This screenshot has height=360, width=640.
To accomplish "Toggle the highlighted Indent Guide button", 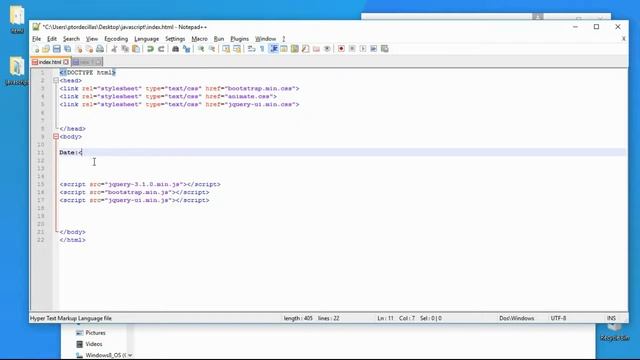I will pyautogui.click(x=273, y=49).
